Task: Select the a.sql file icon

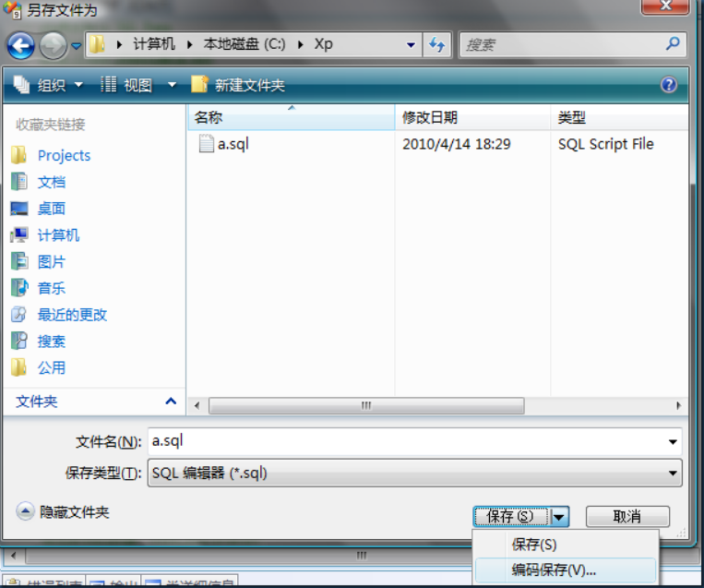Action: tap(207, 144)
